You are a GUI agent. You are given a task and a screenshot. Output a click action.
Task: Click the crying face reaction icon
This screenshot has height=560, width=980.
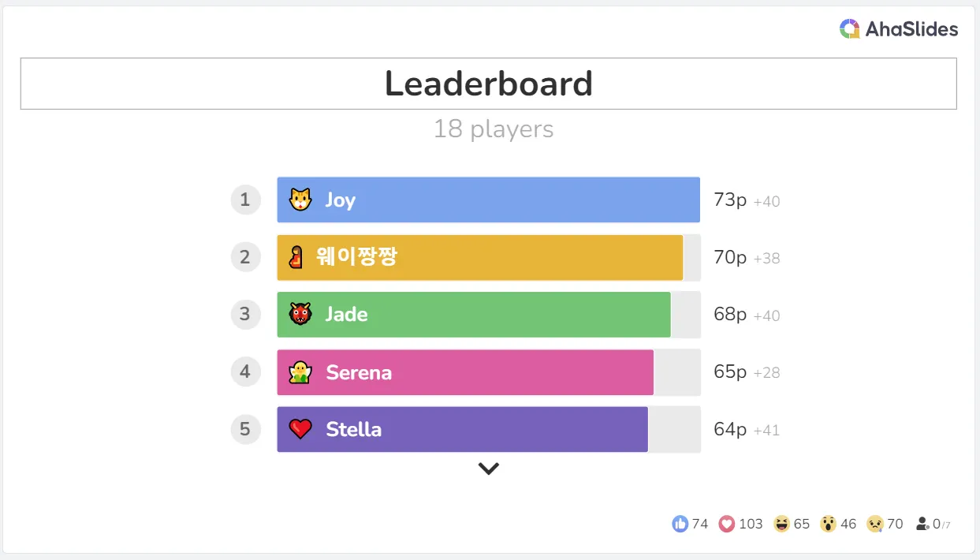(x=874, y=524)
